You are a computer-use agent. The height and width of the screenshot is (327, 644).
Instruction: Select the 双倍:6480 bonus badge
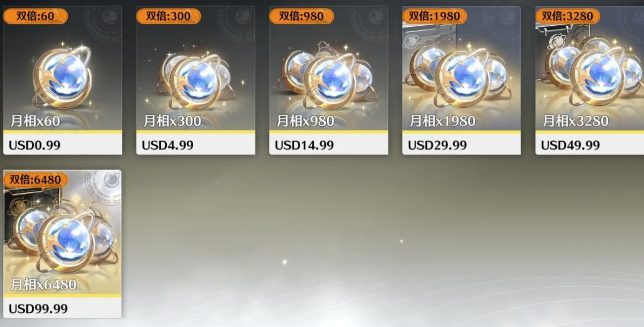[x=35, y=180]
